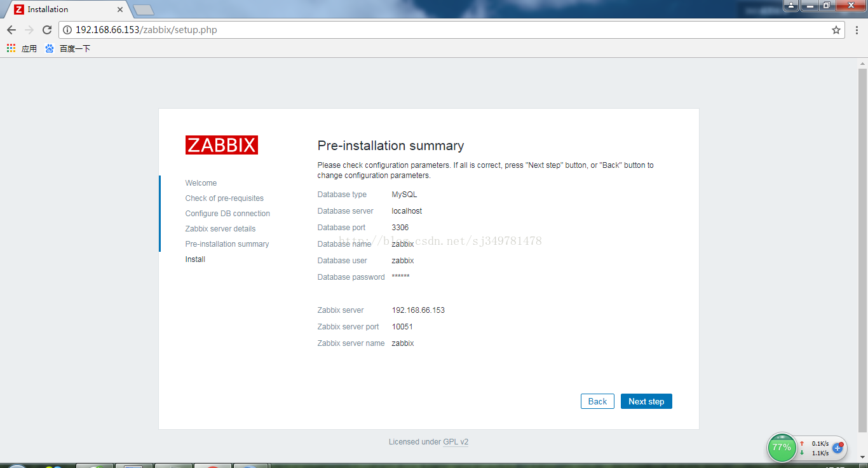Click the 192.168.66.153 Zabbix server value
The image size is (868, 468).
tap(418, 310)
